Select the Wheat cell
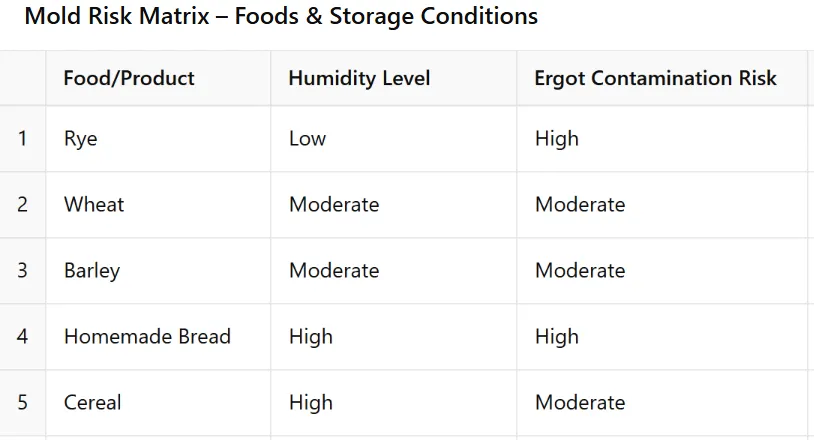This screenshot has height=440, width=814. tap(94, 204)
